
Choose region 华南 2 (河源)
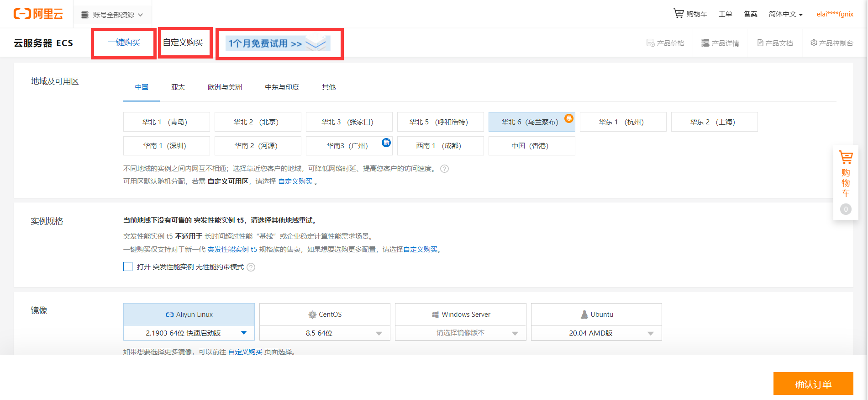point(258,145)
